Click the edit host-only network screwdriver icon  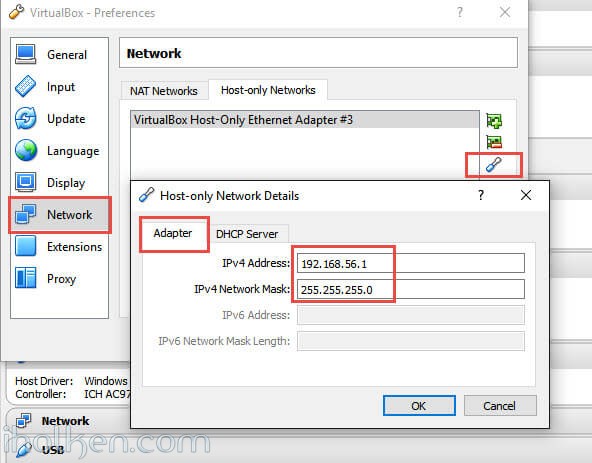pos(494,165)
